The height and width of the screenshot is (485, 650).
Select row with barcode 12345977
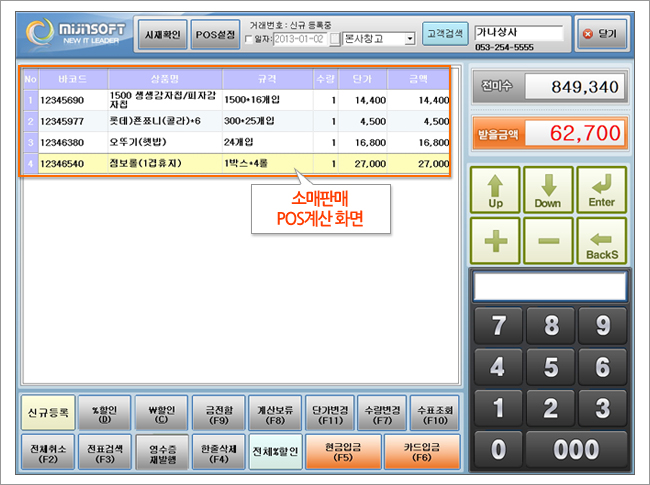[x=236, y=121]
